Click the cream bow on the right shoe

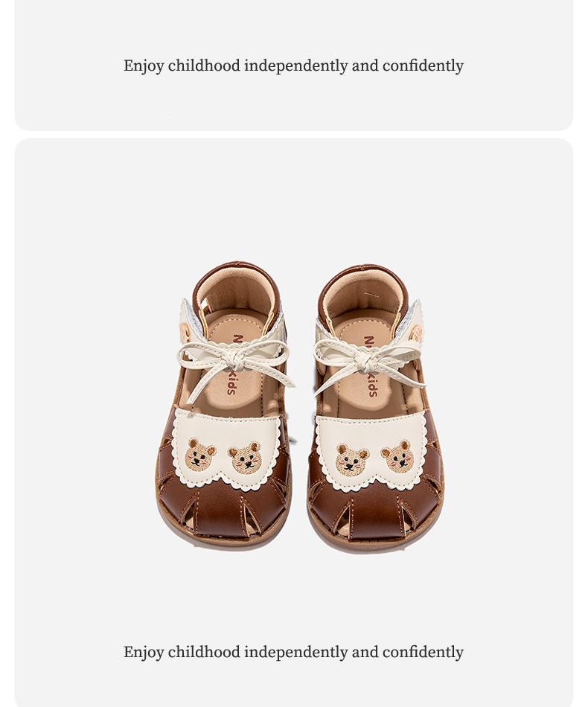point(369,363)
